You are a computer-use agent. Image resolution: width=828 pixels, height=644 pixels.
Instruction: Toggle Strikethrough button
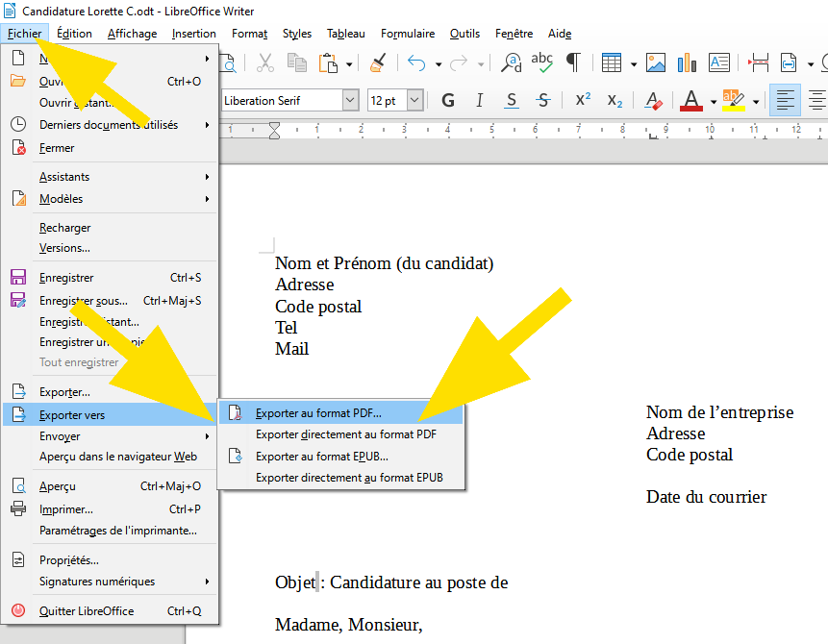(542, 100)
